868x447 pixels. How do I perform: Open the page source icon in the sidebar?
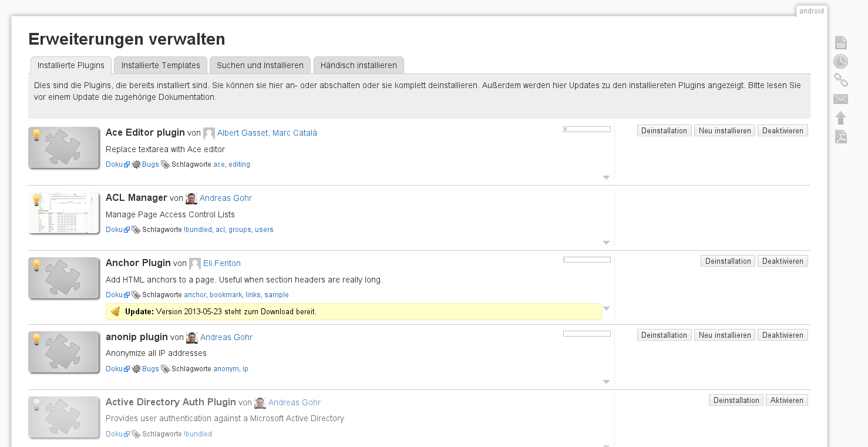click(840, 42)
